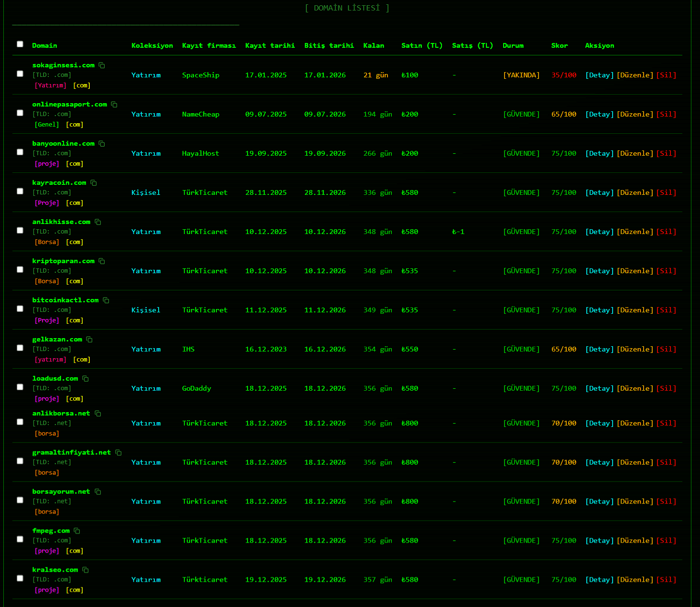This screenshot has width=700, height=607.
Task: Copy fmpeg.com via its copy icon
Action: coord(77,531)
